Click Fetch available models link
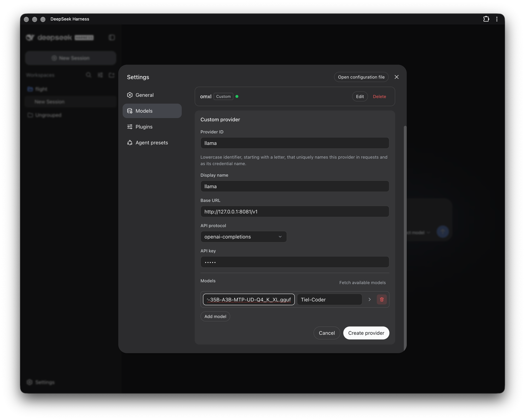The height and width of the screenshot is (420, 525). [362, 283]
